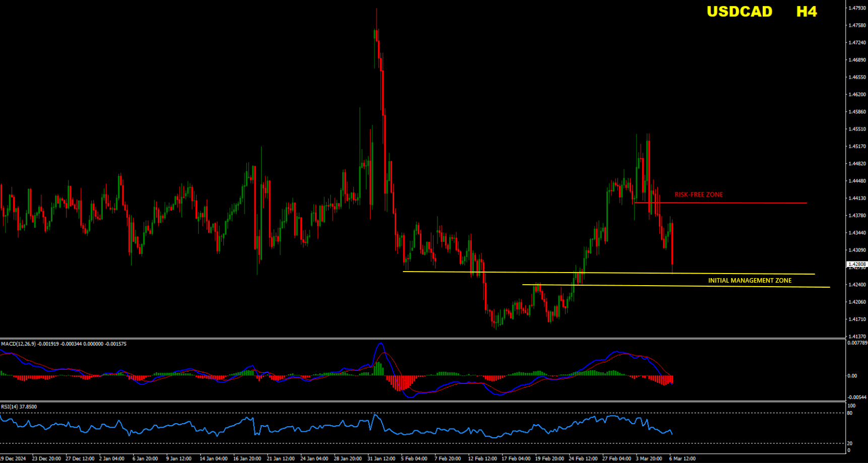Image resolution: width=868 pixels, height=463 pixels.
Task: Click the current price tag 1.42808
Action: point(856,264)
